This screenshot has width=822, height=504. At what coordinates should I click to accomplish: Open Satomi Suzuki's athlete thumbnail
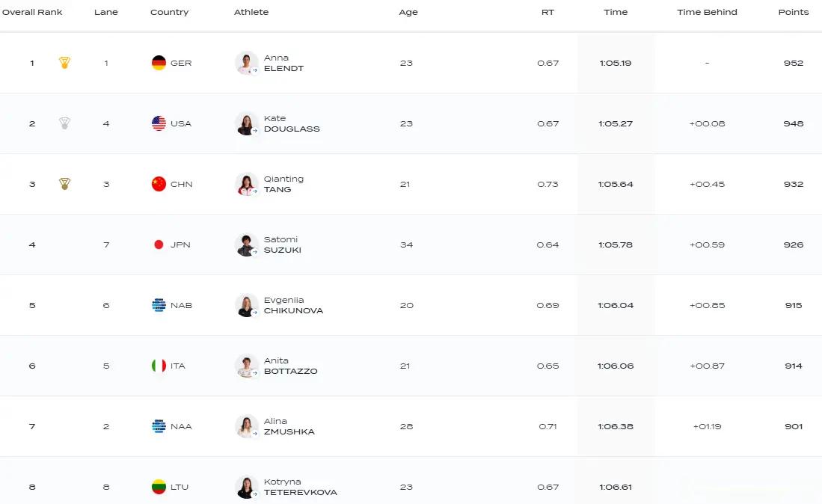click(x=246, y=245)
